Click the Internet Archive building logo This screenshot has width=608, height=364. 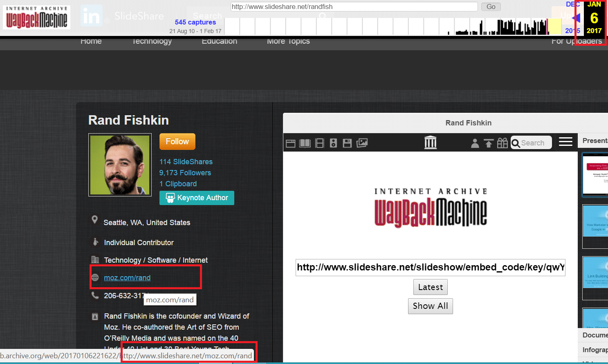[x=431, y=142]
